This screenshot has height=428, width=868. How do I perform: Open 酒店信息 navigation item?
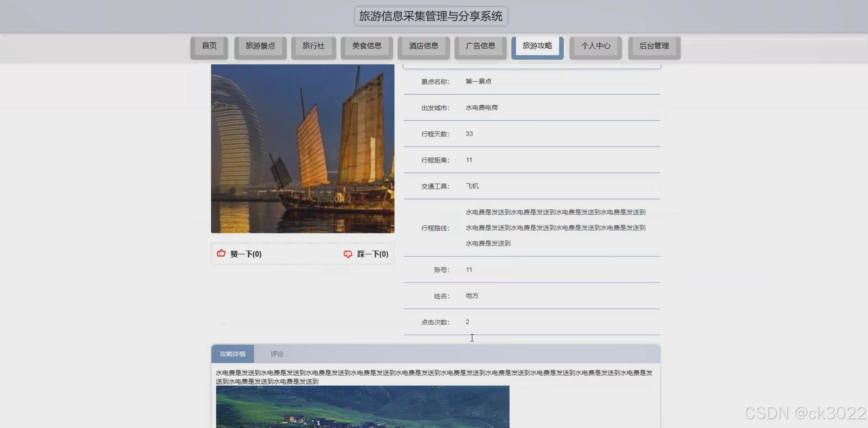tap(424, 46)
